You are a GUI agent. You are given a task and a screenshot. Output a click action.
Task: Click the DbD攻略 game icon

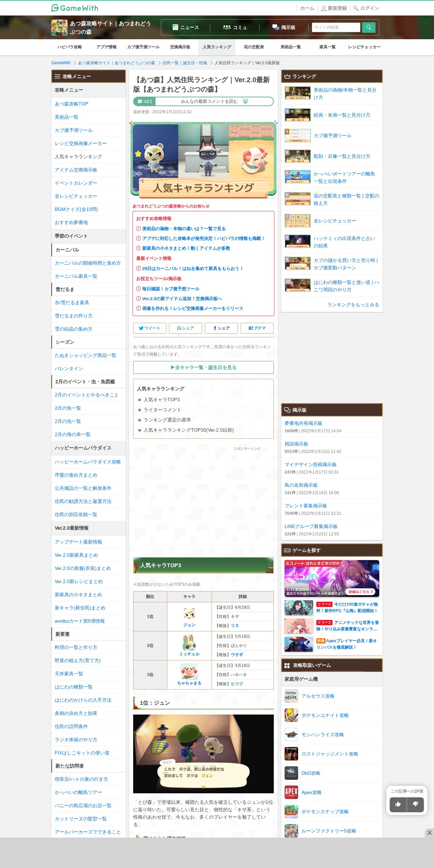point(291,773)
